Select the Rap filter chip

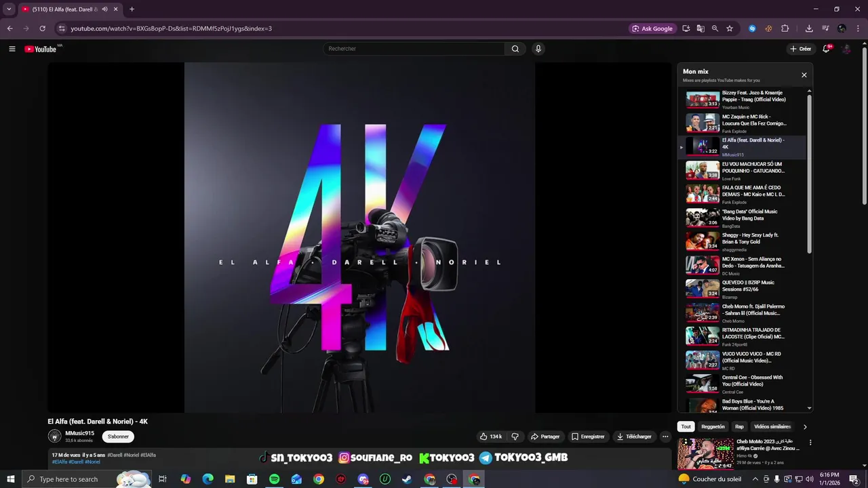tap(739, 427)
